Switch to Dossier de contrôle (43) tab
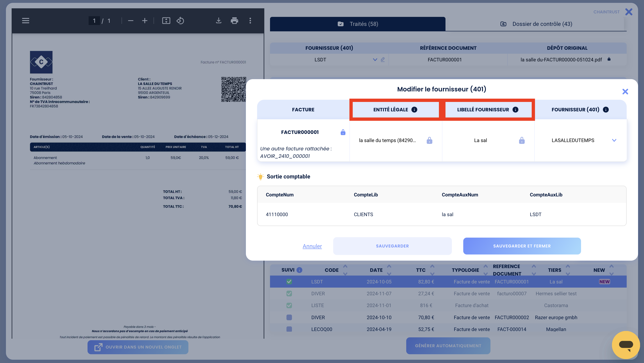This screenshot has height=363, width=644. [x=536, y=24]
